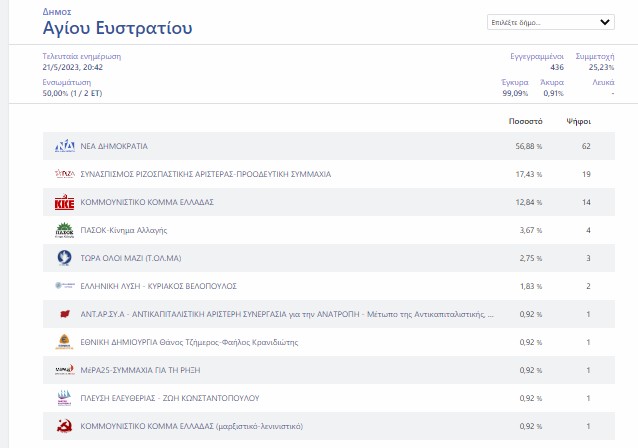Select the ΚΟΜΜΟΥΝΙΣΤΙΚΟ ΚΟΜΜΑ ΕΛΛΑΔΑΣ row name
Image resolution: width=638 pixels, height=448 pixels.
146,202
